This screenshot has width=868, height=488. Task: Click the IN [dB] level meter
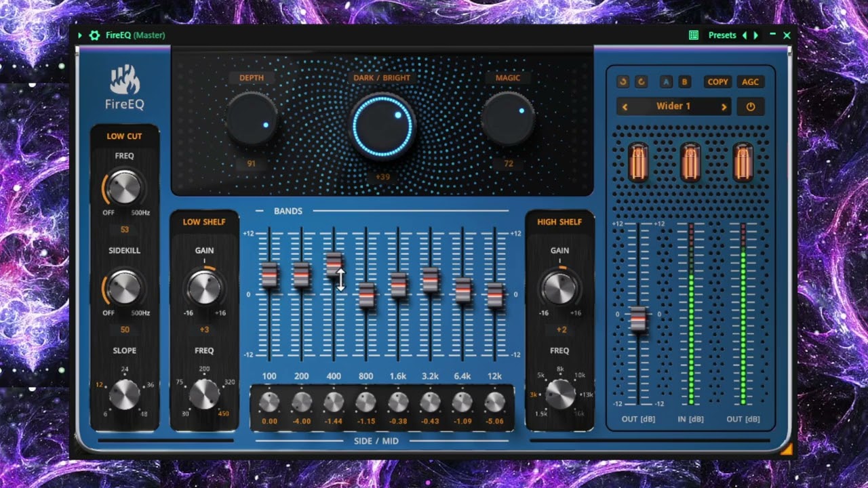691,313
